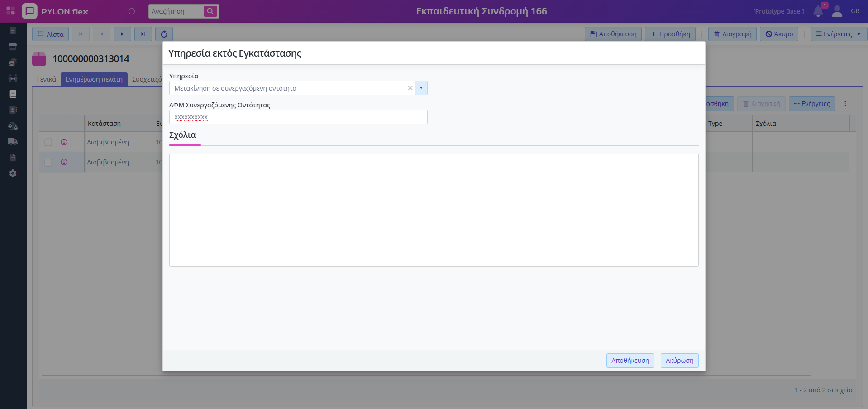Click the ΑΦΜ Συνεργαζόμενης Οντότητας field

(298, 117)
